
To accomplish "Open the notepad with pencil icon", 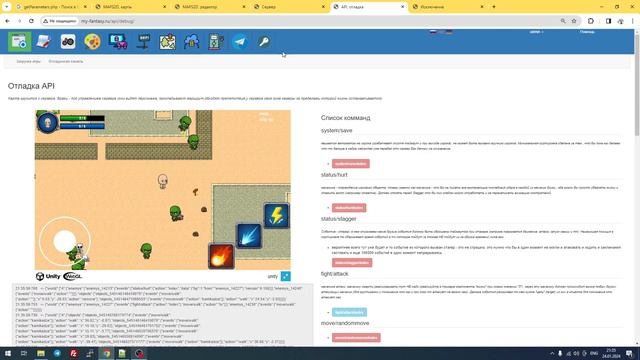I will tap(43, 42).
